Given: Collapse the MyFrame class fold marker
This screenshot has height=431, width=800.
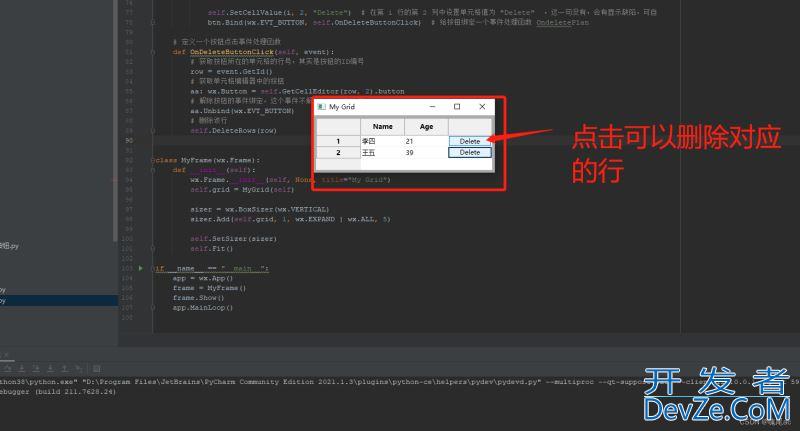Looking at the screenshot, I should (x=153, y=160).
